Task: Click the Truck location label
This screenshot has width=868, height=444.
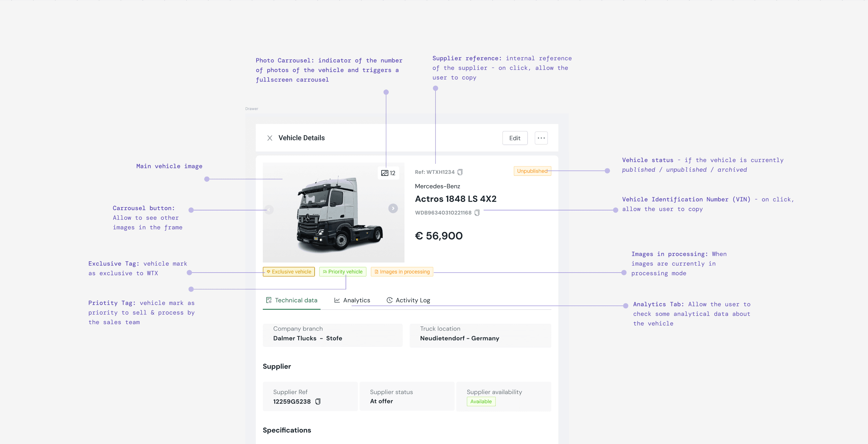Action: click(440, 329)
